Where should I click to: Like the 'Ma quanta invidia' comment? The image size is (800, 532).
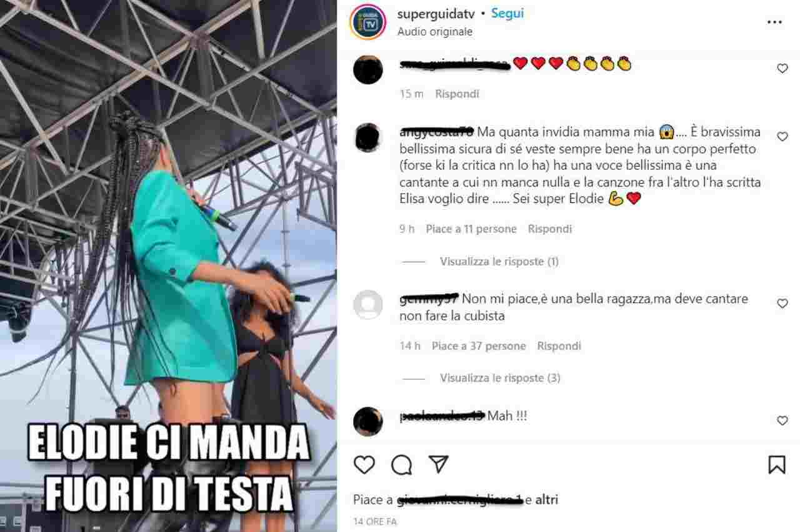tap(782, 136)
